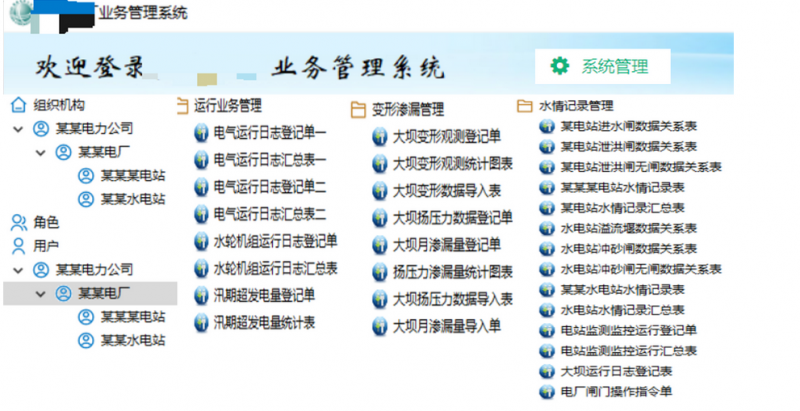Select 某某水电站 under the highlighted 某某电厂
This screenshot has height=411, width=800.
(x=133, y=340)
